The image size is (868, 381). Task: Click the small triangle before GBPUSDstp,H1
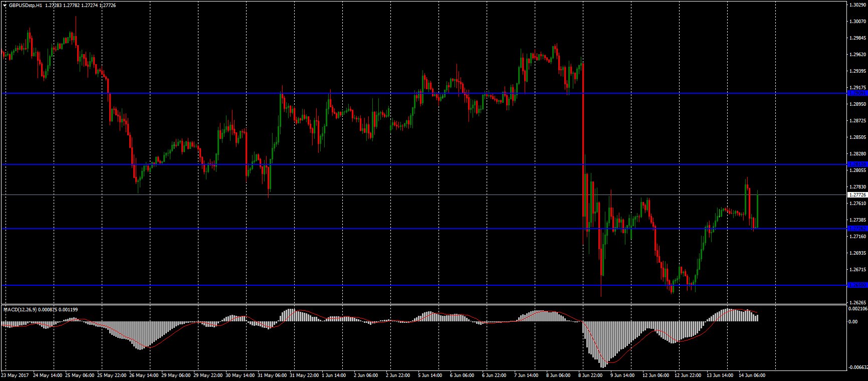(x=5, y=6)
